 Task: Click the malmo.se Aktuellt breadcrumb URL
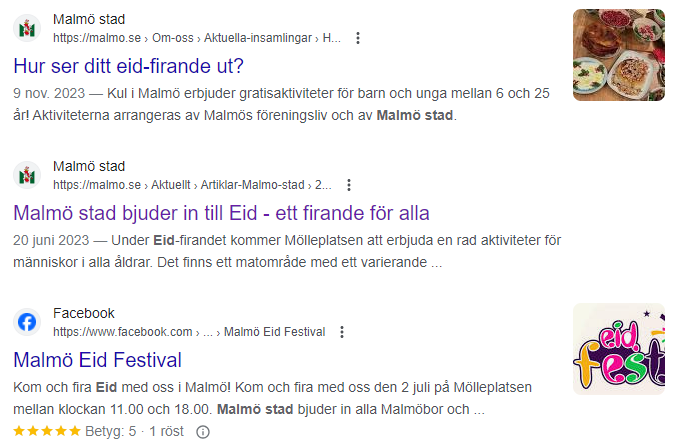(192, 185)
